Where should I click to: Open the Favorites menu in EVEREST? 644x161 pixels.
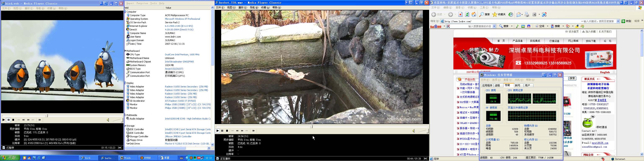[x=142, y=3]
